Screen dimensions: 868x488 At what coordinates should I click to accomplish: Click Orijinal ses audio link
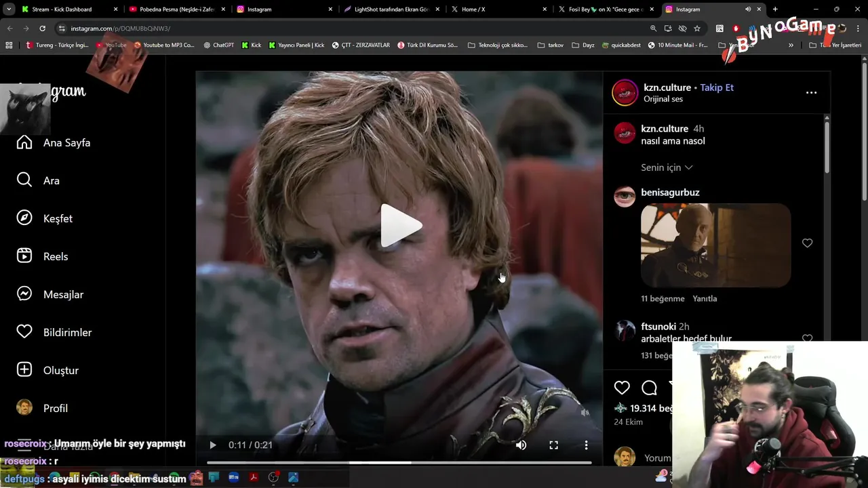coord(663,99)
